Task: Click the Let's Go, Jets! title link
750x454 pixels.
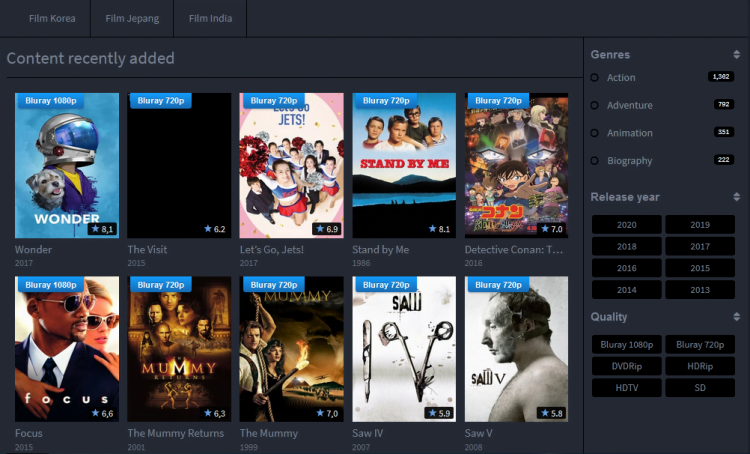Action: coord(272,249)
